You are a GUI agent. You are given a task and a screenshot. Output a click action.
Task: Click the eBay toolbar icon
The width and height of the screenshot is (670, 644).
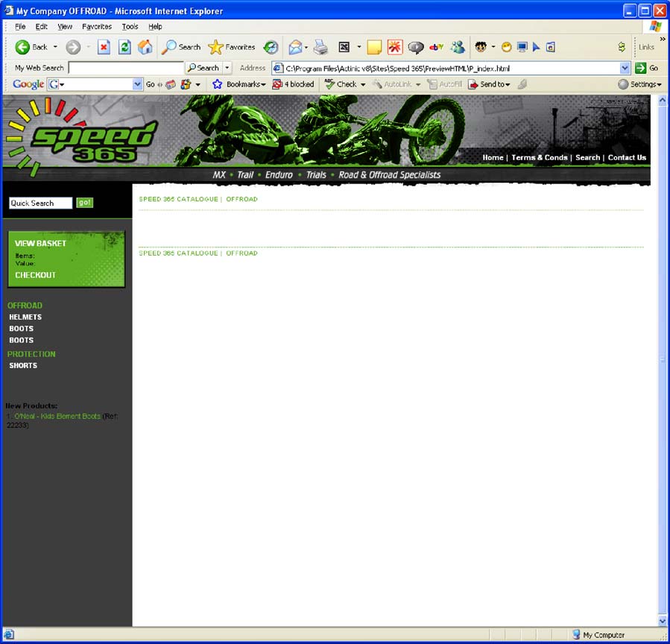coord(437,47)
